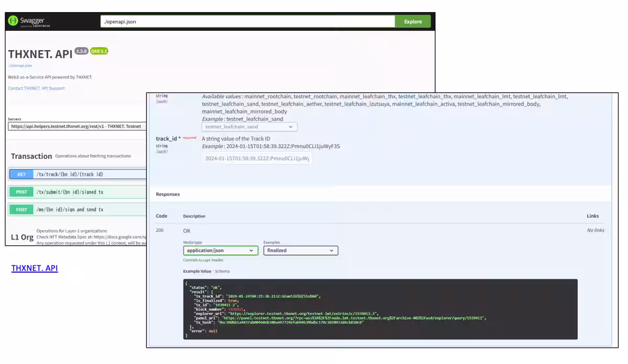Open Contact THXNET. API Support link

coord(36,88)
